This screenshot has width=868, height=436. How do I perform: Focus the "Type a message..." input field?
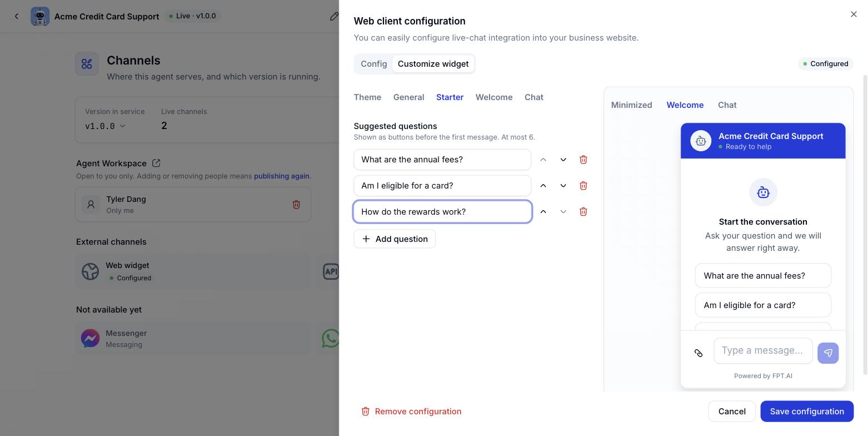[763, 351]
